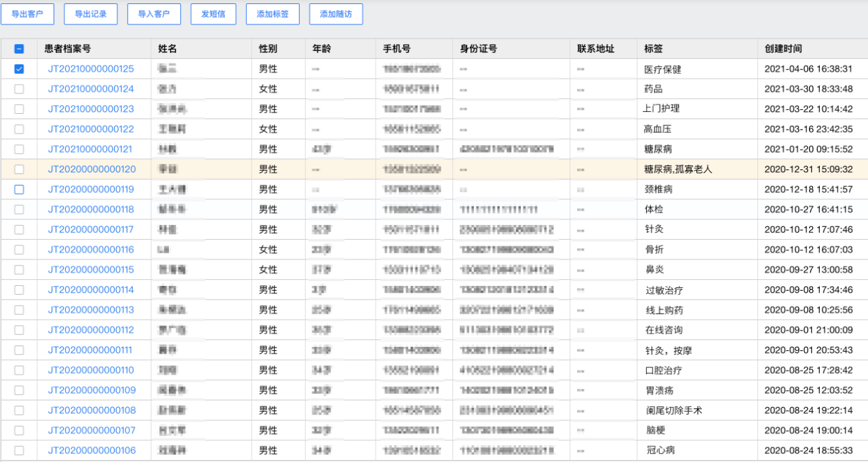868x462 pixels.
Task: Tick the checkbox for JT20200000000106
Action: click(19, 450)
